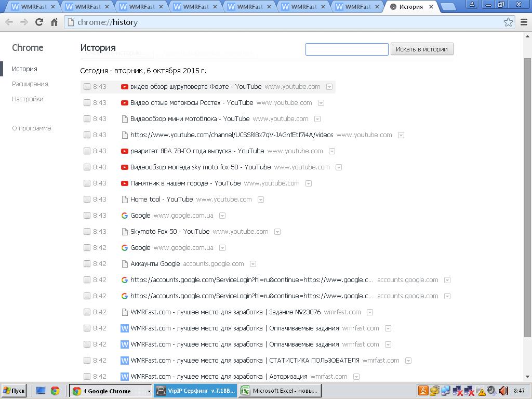Select История in the Chrome sidebar
The height and width of the screenshot is (399, 532).
pyautogui.click(x=24, y=69)
